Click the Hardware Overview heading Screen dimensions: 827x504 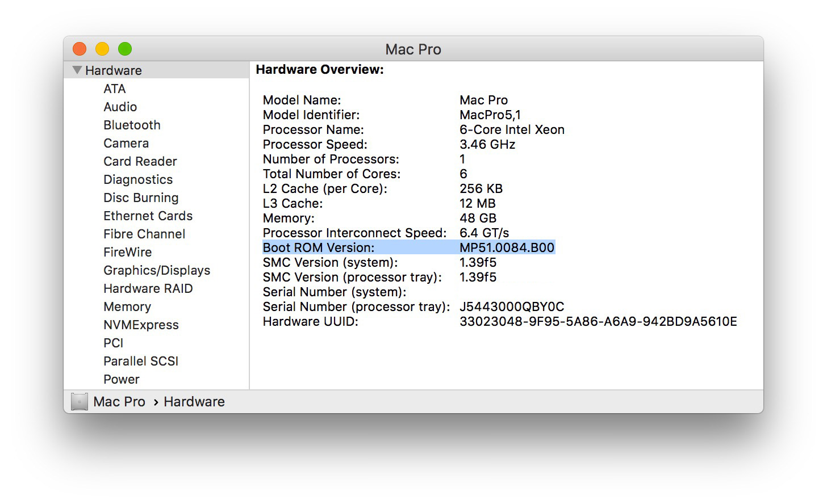(x=320, y=69)
